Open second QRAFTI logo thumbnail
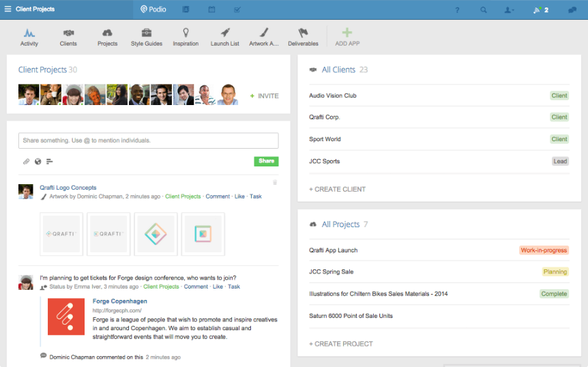The image size is (588, 367). click(108, 234)
